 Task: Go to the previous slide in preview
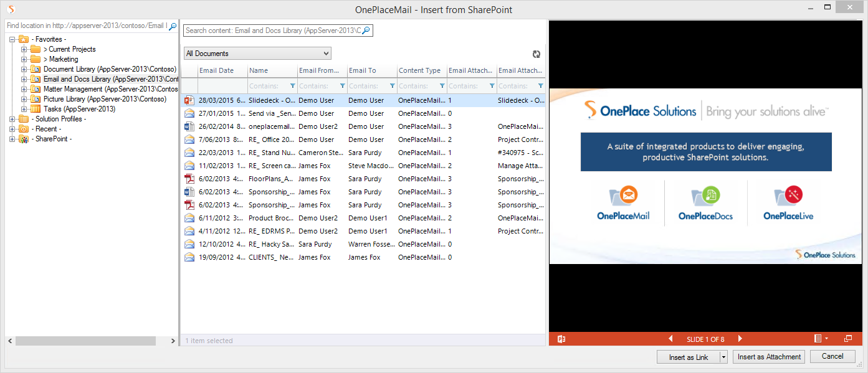click(670, 339)
